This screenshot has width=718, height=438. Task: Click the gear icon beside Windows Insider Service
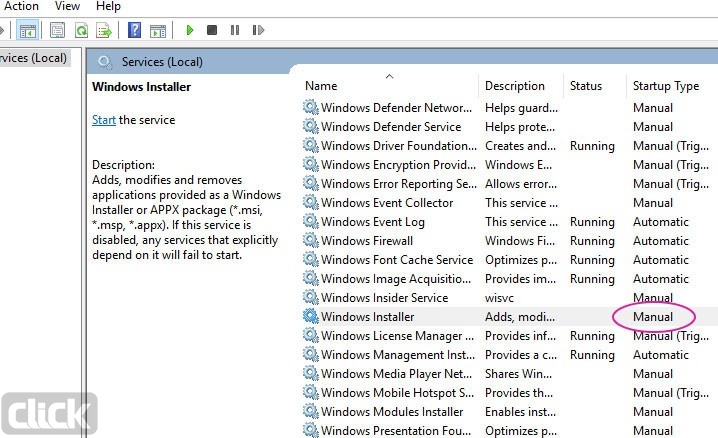310,297
